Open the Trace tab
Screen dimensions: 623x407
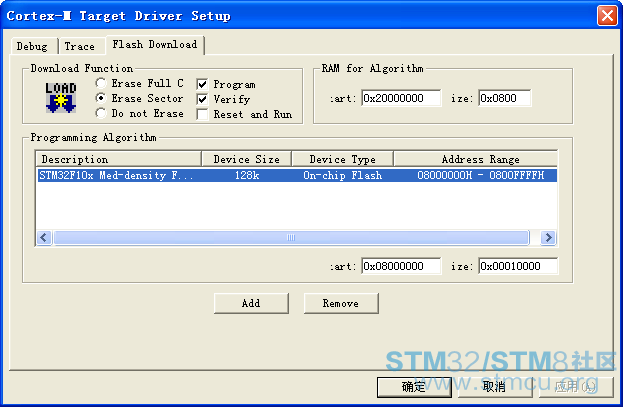(x=80, y=46)
